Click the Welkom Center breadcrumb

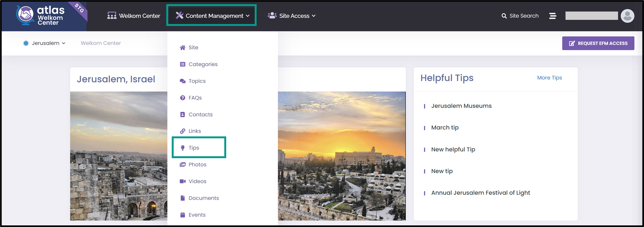[101, 43]
